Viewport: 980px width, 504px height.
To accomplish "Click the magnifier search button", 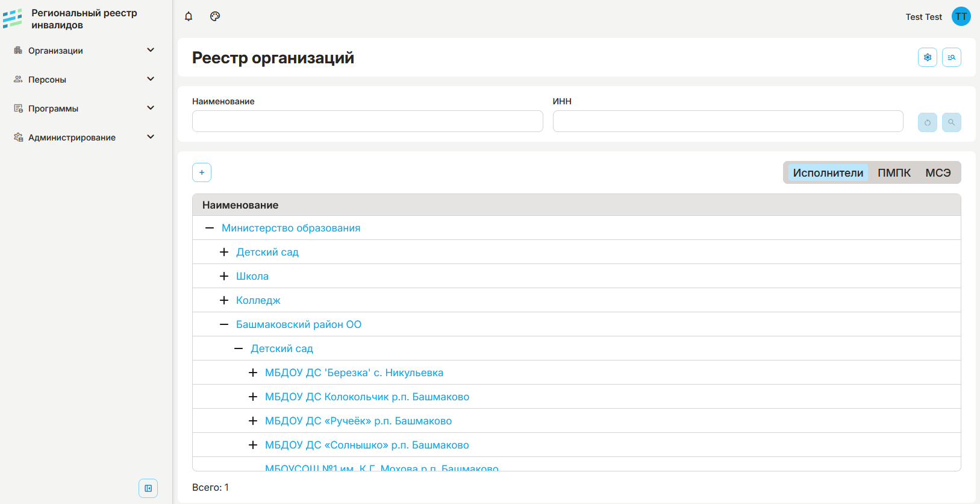I will coord(951,122).
